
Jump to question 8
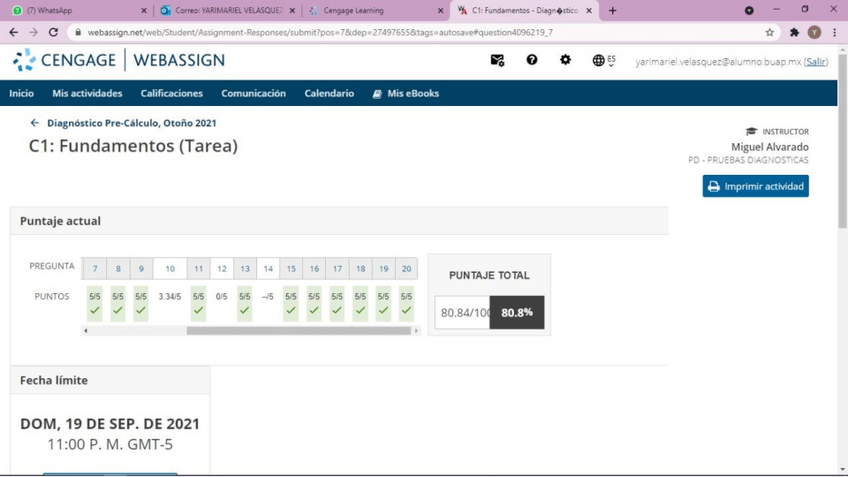[118, 269]
